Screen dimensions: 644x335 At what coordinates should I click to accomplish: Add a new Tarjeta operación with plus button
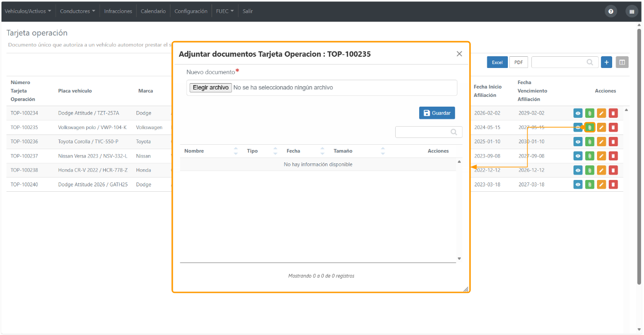(x=606, y=62)
